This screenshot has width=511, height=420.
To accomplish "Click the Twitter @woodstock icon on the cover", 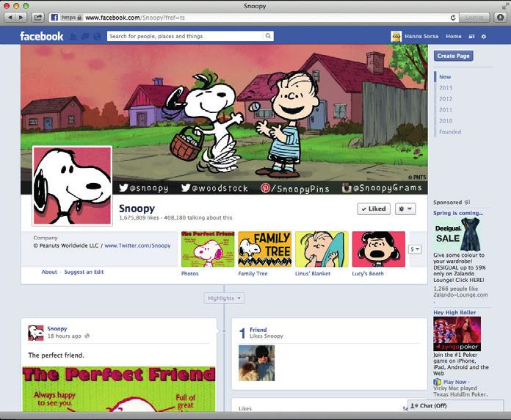I will [x=186, y=188].
